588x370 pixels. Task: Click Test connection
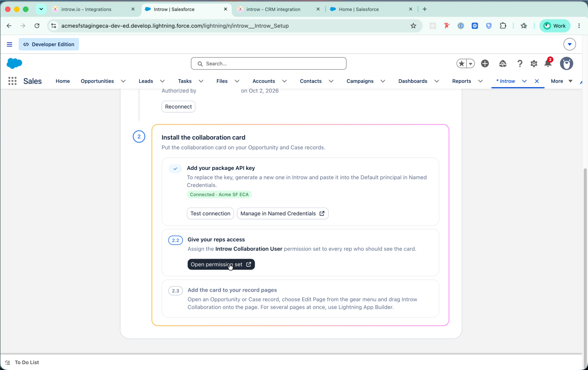click(210, 213)
